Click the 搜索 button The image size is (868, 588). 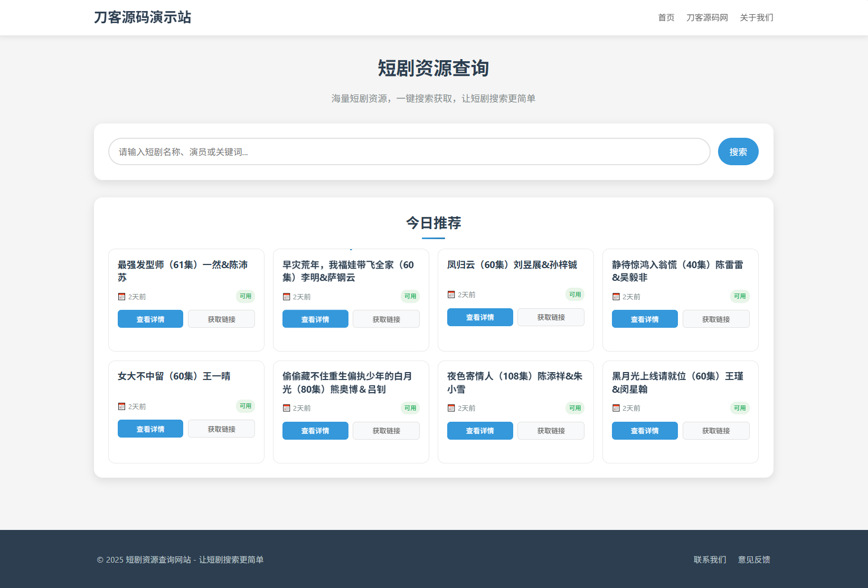738,151
